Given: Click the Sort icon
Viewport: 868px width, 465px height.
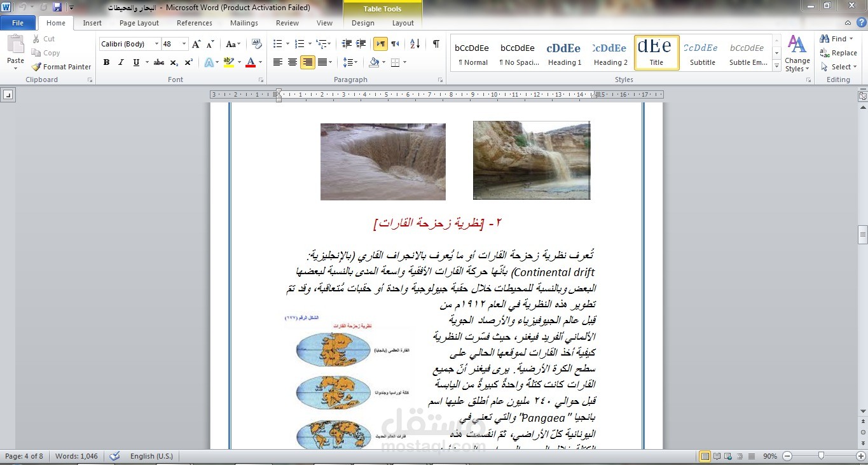Looking at the screenshot, I should pyautogui.click(x=415, y=44).
